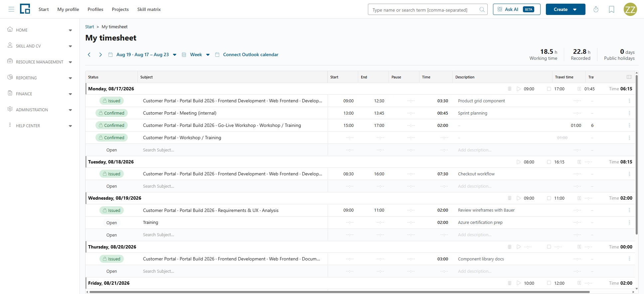The height and width of the screenshot is (294, 644).
Task: Open the bookmarks icon in the header
Action: coord(611,10)
